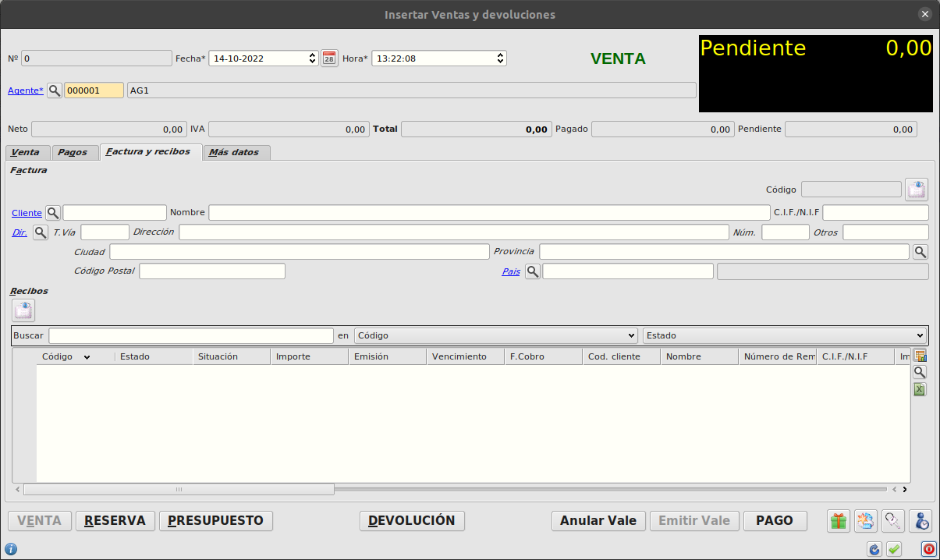The width and height of the screenshot is (940, 560).
Task: Click the keys icon button
Action: click(893, 521)
